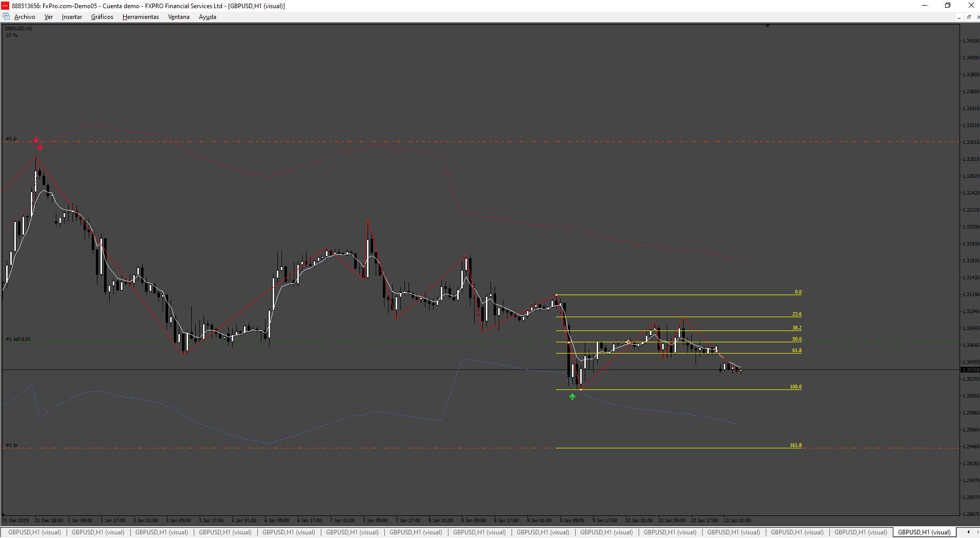Click the 1.31240 price axis label
The width and height of the screenshot is (980, 538).
coord(971,295)
